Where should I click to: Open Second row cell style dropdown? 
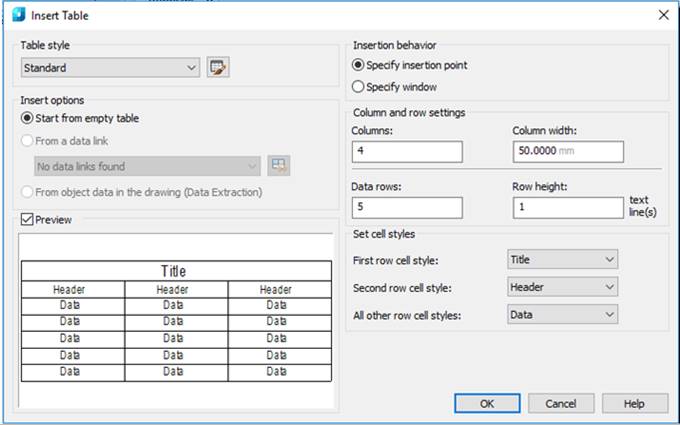click(562, 287)
